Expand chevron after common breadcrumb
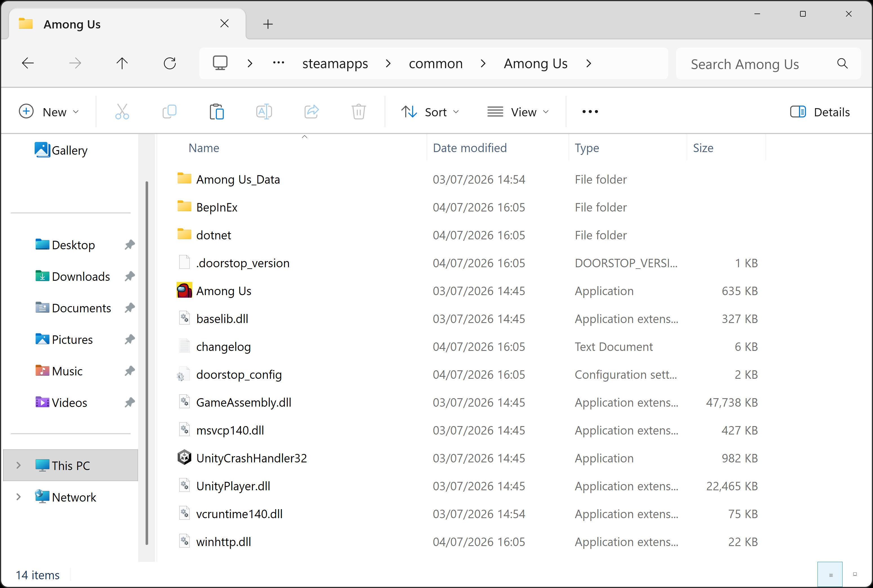 click(483, 63)
